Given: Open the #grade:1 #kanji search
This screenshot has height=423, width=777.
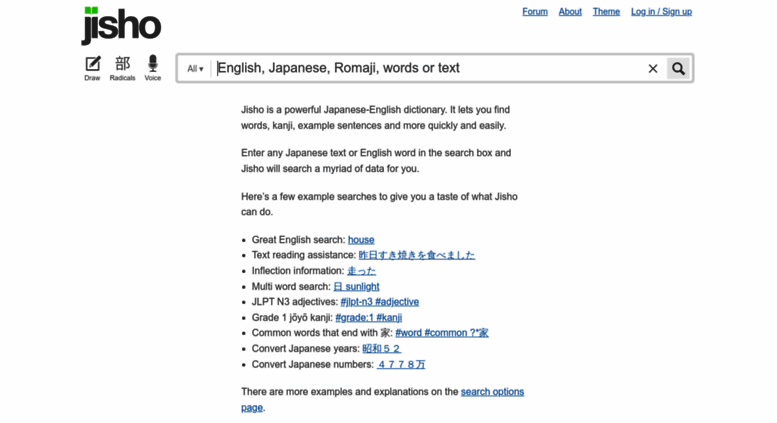Looking at the screenshot, I should (369, 317).
